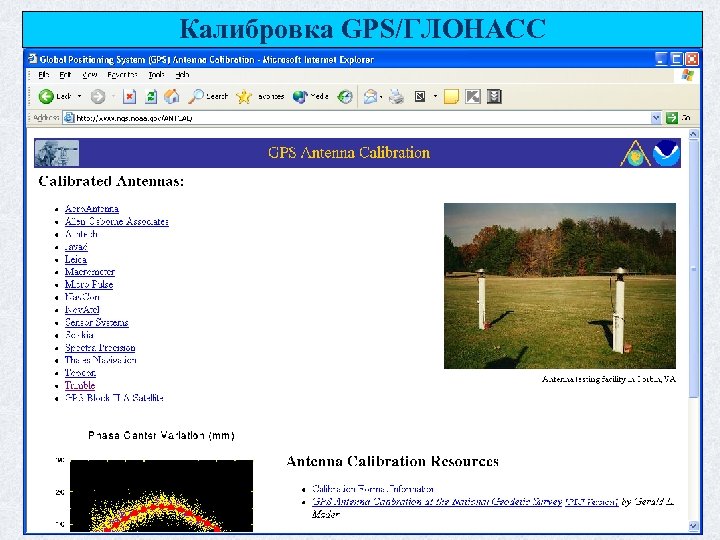Click the surveyor image in page header
This screenshot has height=540, width=720.
point(57,153)
